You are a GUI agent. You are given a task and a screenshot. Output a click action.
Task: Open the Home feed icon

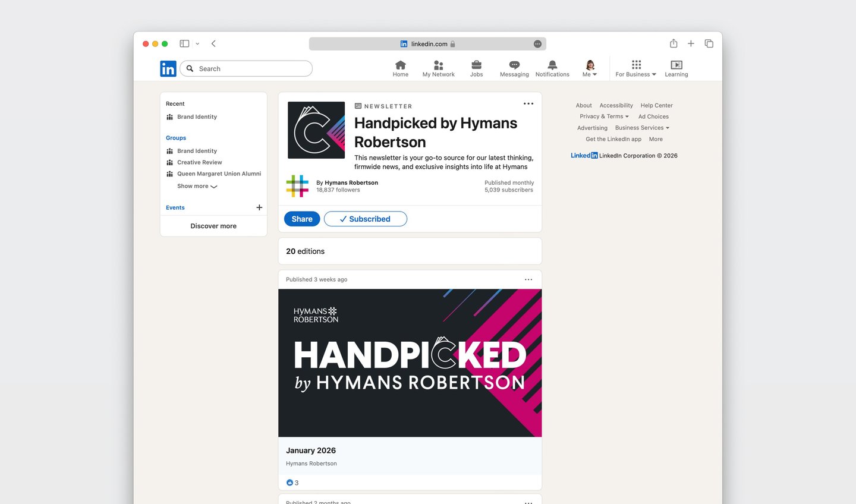401,65
